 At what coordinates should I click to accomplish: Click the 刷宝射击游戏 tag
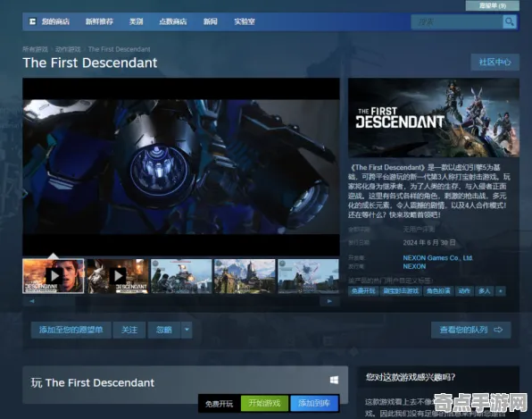click(x=401, y=291)
